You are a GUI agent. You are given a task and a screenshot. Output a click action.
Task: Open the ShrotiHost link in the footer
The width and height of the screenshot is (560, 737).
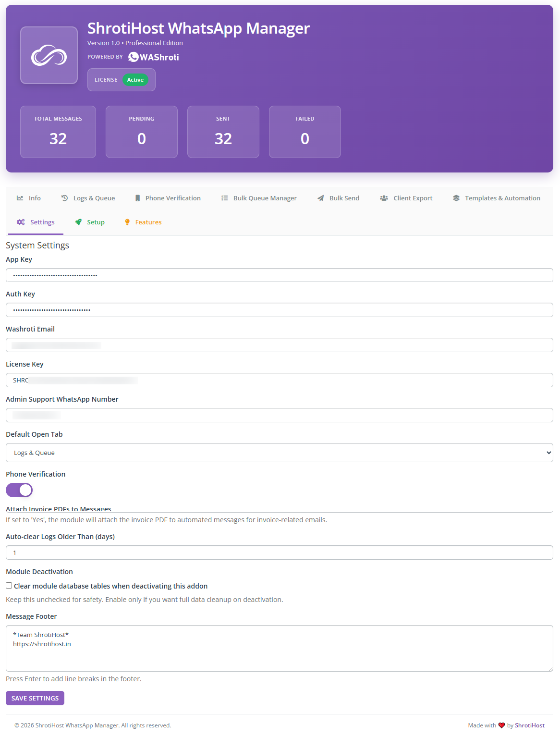coord(529,725)
